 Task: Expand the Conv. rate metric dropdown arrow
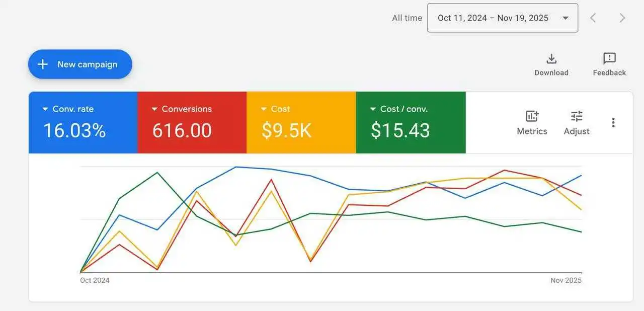(45, 109)
